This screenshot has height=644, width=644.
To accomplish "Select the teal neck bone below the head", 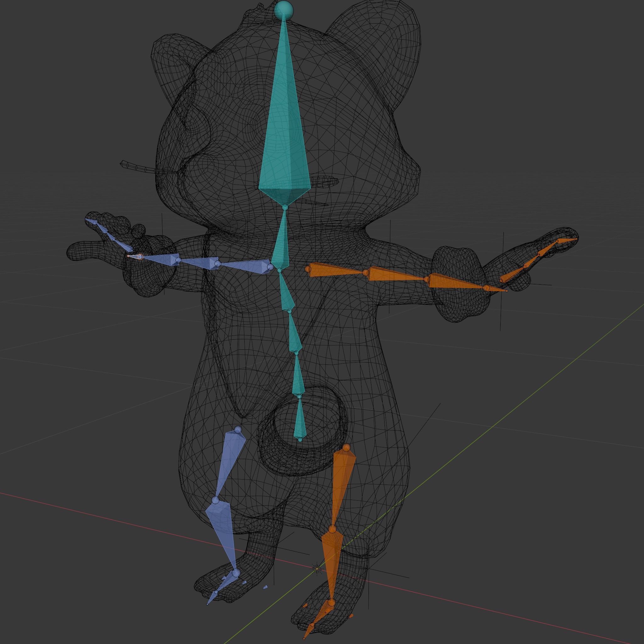I will click(281, 239).
